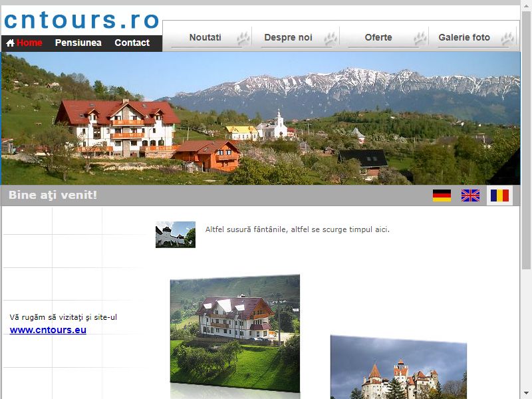Switch site language to English UK flag

470,196
